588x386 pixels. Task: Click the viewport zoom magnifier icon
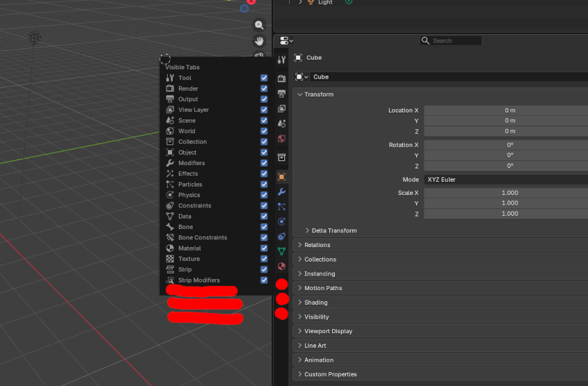(259, 25)
